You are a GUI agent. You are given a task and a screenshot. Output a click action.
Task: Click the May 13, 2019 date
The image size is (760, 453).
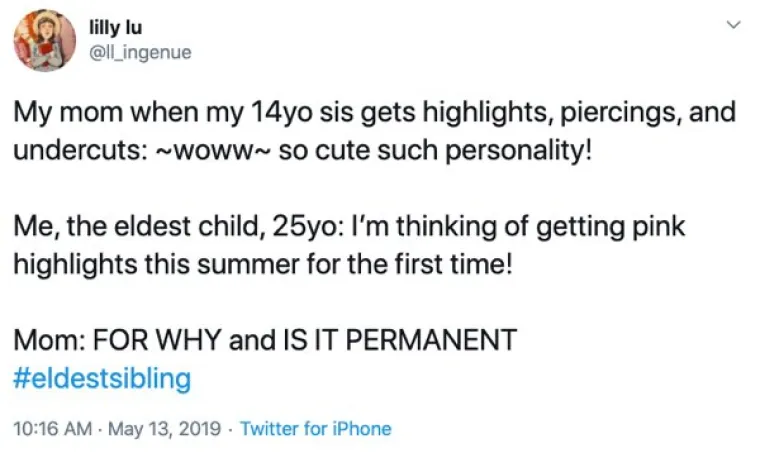click(x=164, y=429)
